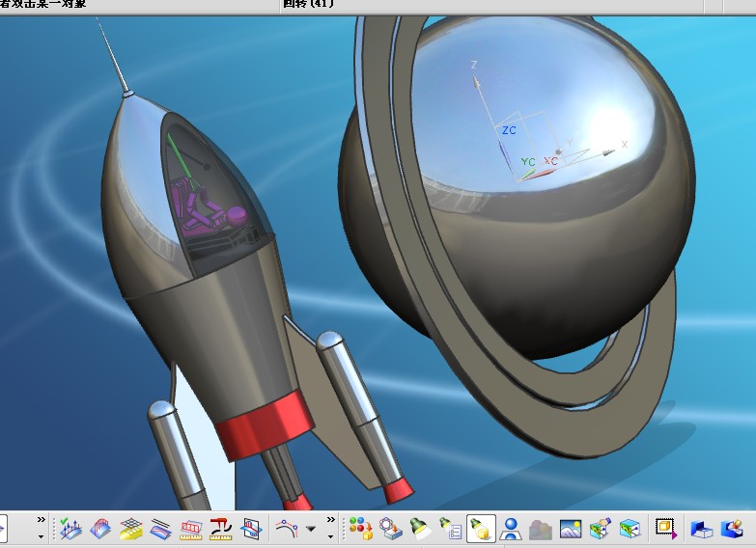Open the surface deviation analysis tool

pyautogui.click(x=71, y=529)
